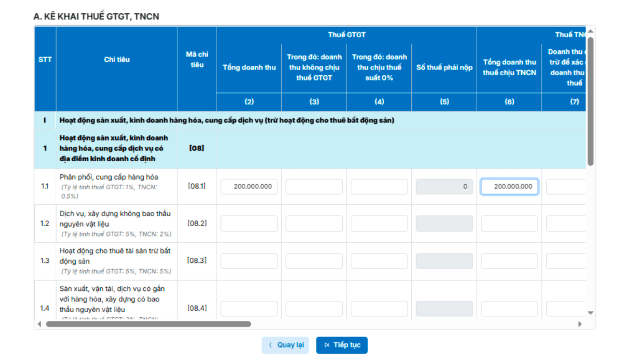
Task: Click the code cell [08.4]
Action: tap(197, 308)
